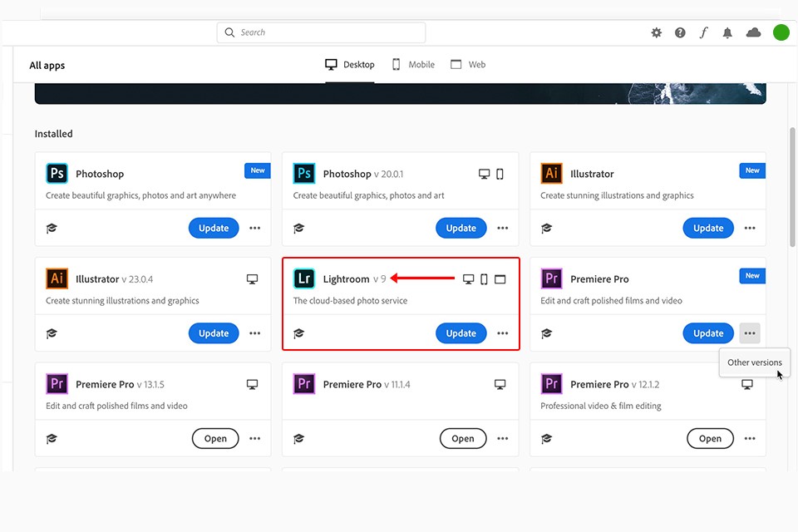Viewport: 798px width, 532px height.
Task: Click the cloud sync status icon
Action: pos(753,32)
